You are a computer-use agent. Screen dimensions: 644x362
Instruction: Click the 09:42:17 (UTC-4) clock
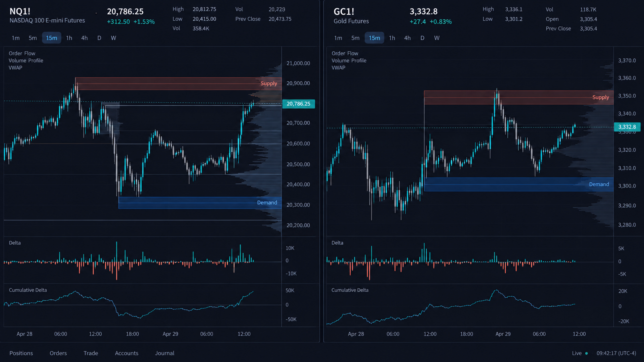point(616,353)
